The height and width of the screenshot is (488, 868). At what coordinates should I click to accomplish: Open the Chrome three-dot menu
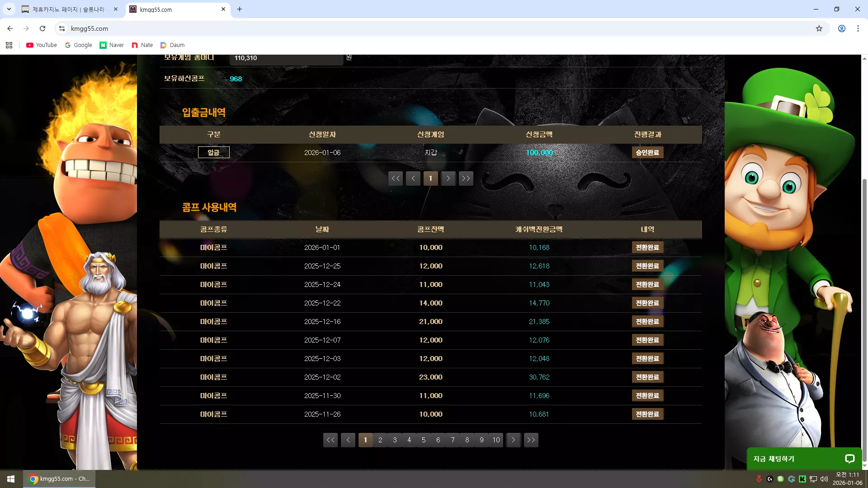pyautogui.click(x=858, y=28)
